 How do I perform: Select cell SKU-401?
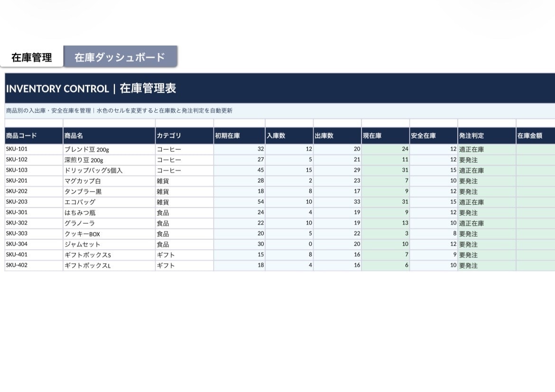34,255
